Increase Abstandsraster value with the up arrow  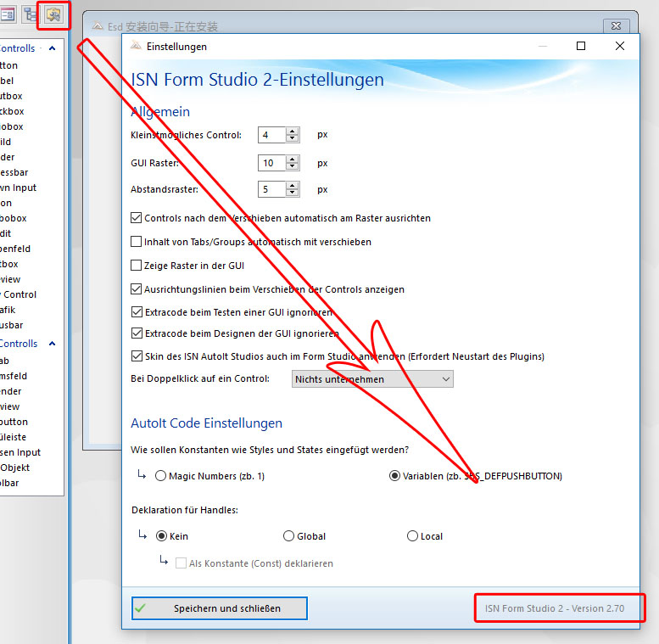tap(292, 185)
